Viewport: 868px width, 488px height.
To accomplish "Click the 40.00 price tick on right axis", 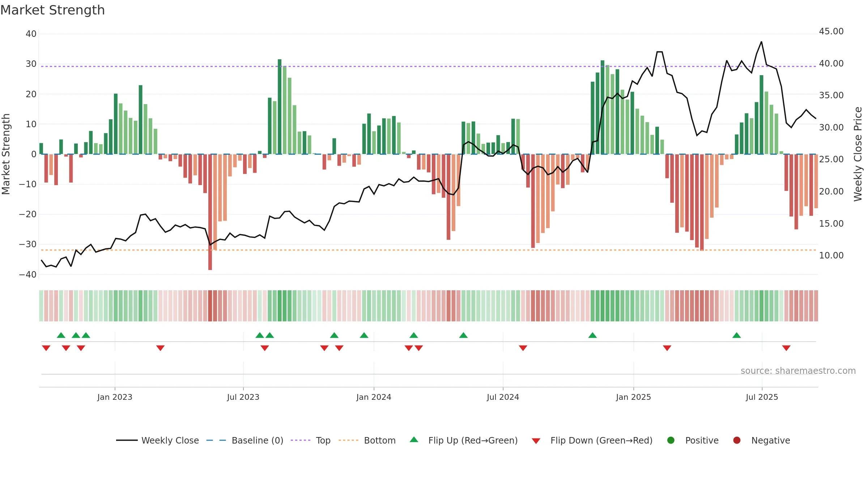I will [831, 63].
